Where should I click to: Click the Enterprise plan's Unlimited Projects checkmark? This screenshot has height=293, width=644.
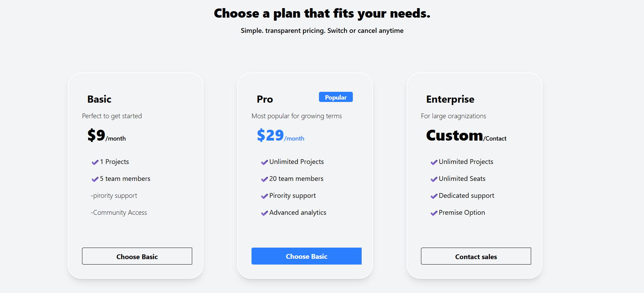(x=434, y=162)
